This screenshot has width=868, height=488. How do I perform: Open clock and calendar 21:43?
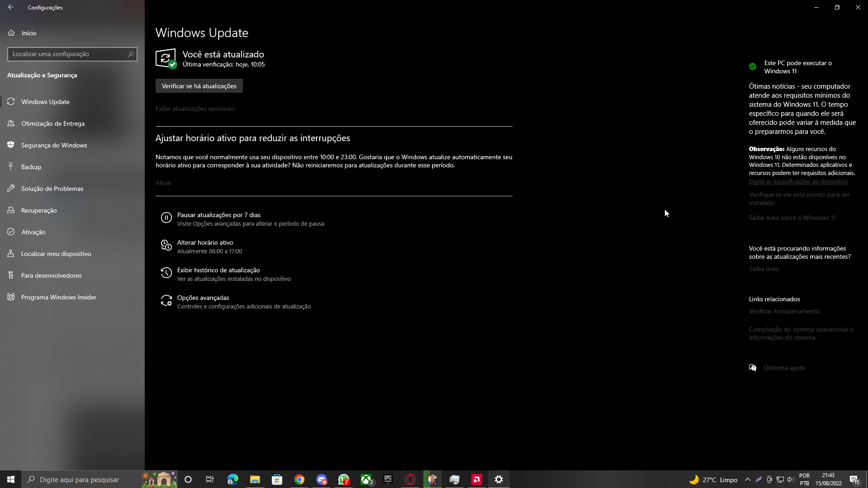[x=829, y=479]
